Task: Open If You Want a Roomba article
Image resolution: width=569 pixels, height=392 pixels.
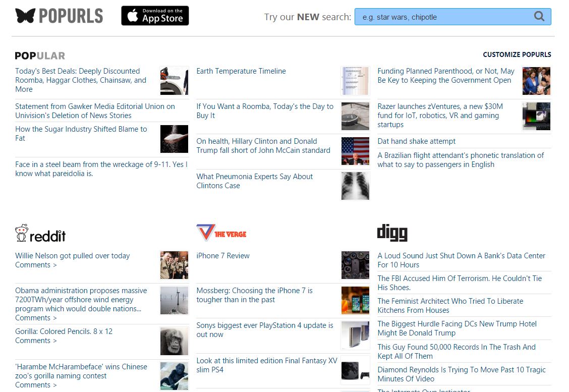Action: 265,111
